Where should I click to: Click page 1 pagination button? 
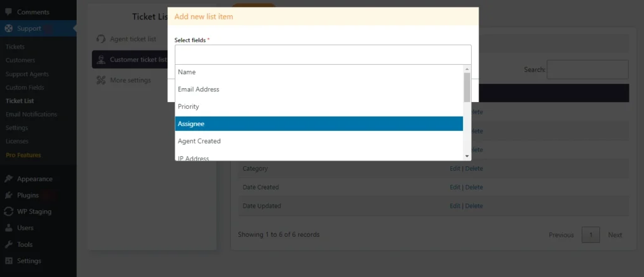click(x=591, y=235)
